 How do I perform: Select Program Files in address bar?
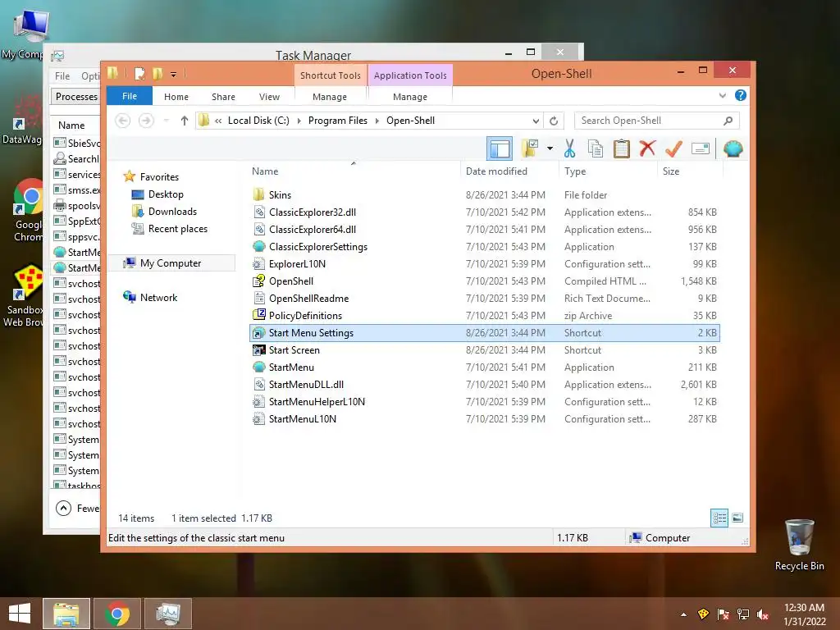[x=337, y=121]
